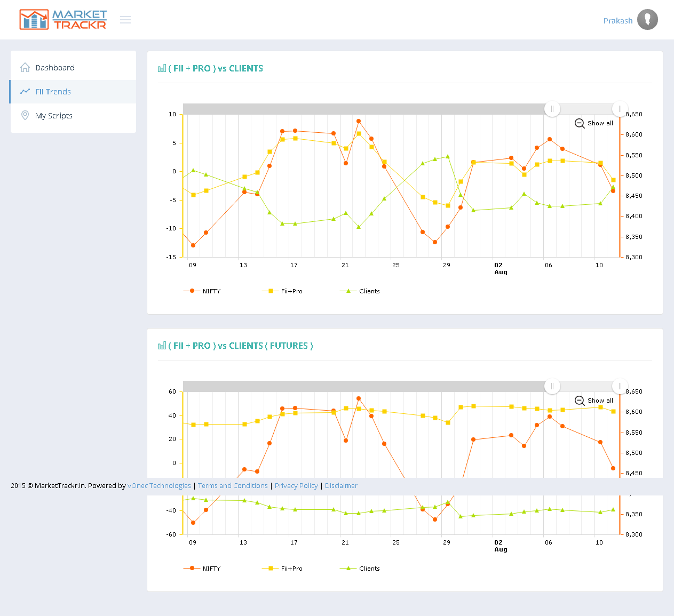Image resolution: width=674 pixels, height=616 pixels.
Task: Click zoom-out icon in the Futures chart
Action: coord(580,401)
